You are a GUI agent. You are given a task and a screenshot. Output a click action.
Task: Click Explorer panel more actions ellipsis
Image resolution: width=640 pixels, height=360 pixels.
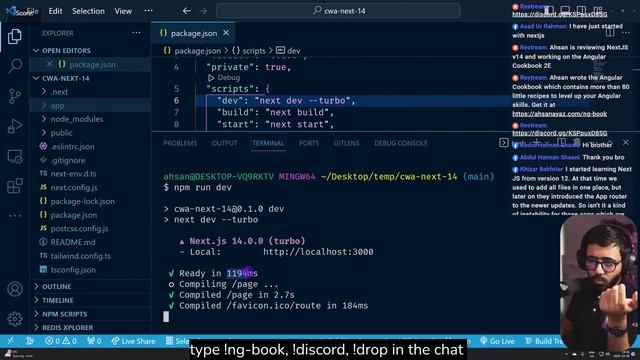(136, 33)
